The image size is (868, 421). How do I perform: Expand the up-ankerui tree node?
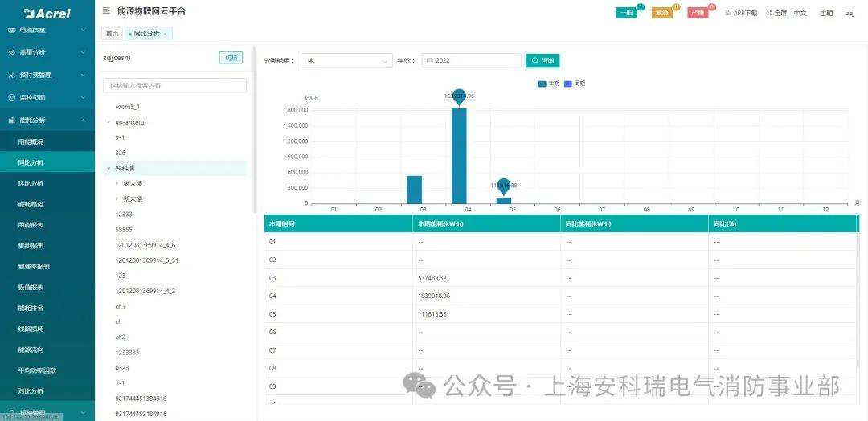108,121
